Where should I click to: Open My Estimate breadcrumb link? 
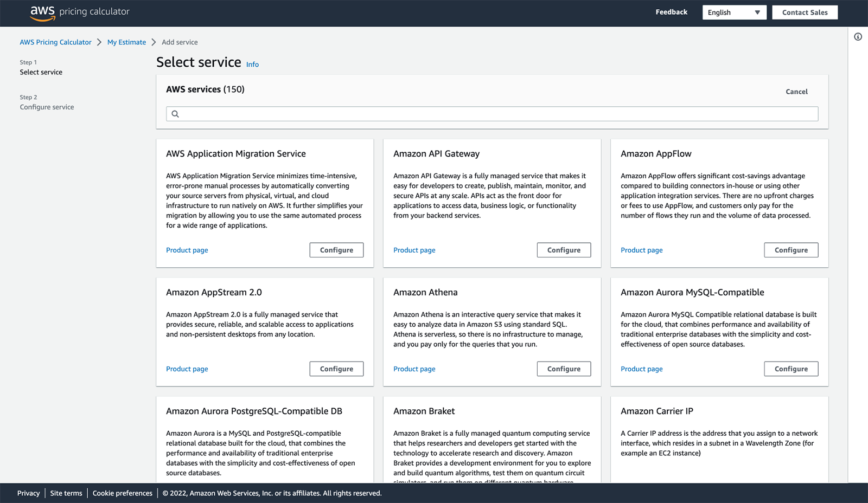pos(126,42)
